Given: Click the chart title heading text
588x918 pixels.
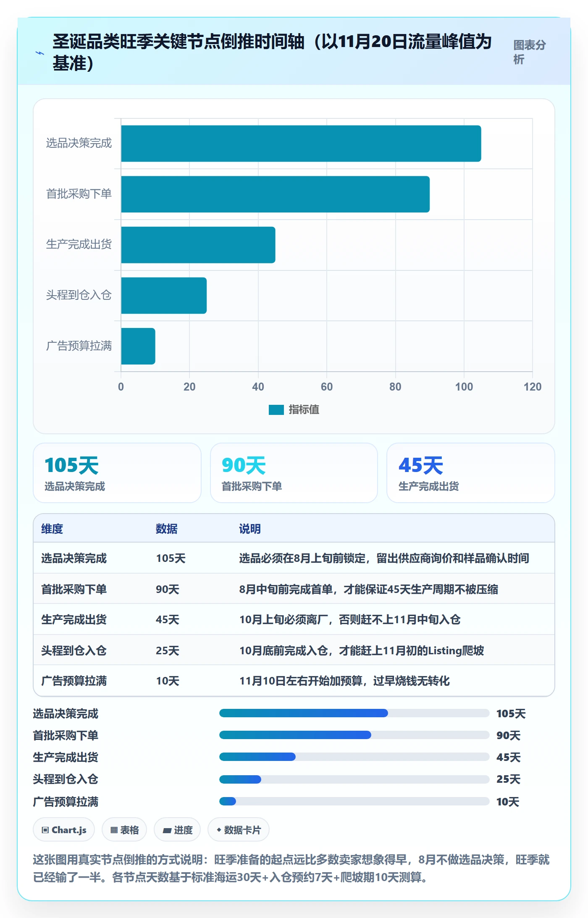Looking at the screenshot, I should coord(272,52).
